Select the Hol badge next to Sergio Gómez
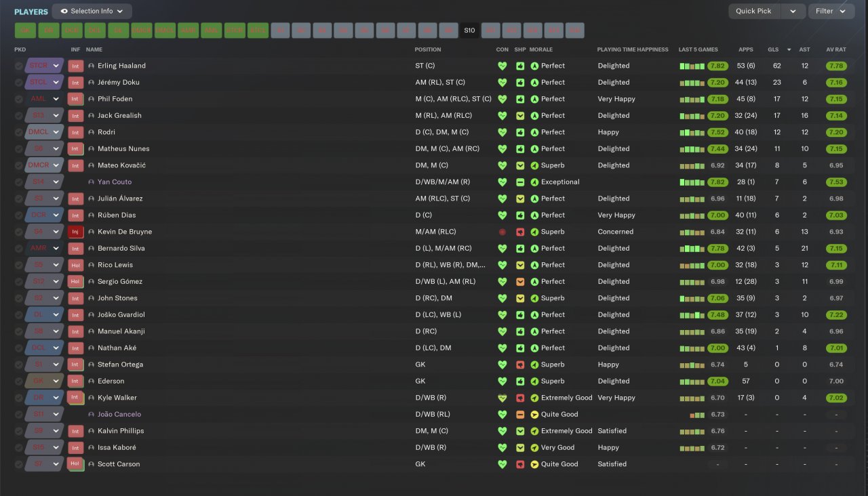 click(76, 281)
